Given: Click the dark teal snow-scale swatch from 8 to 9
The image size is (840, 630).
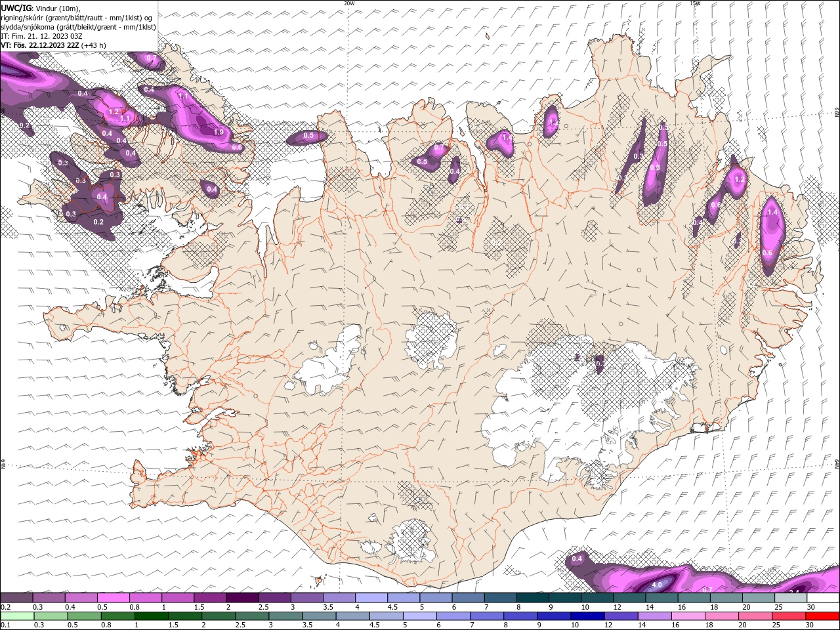Looking at the screenshot, I should [x=533, y=598].
